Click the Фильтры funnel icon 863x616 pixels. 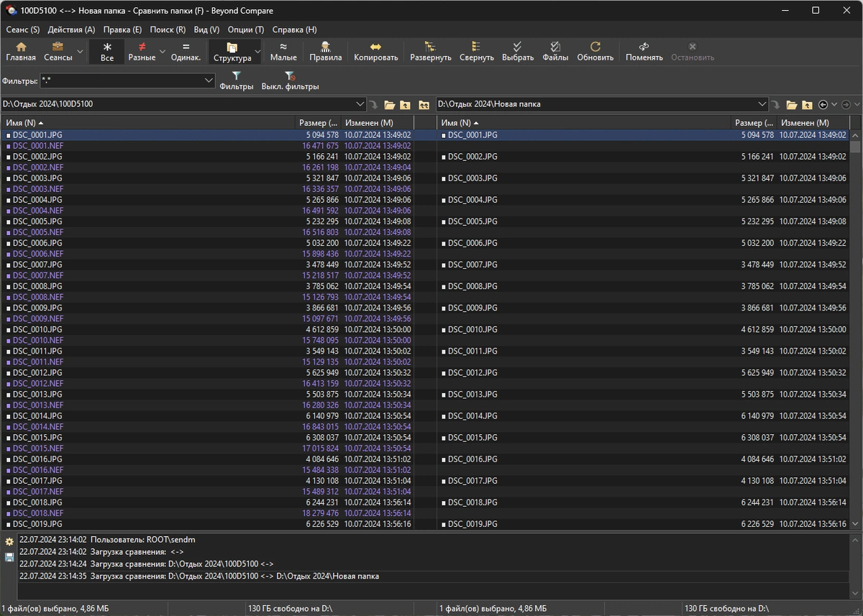pyautogui.click(x=237, y=81)
